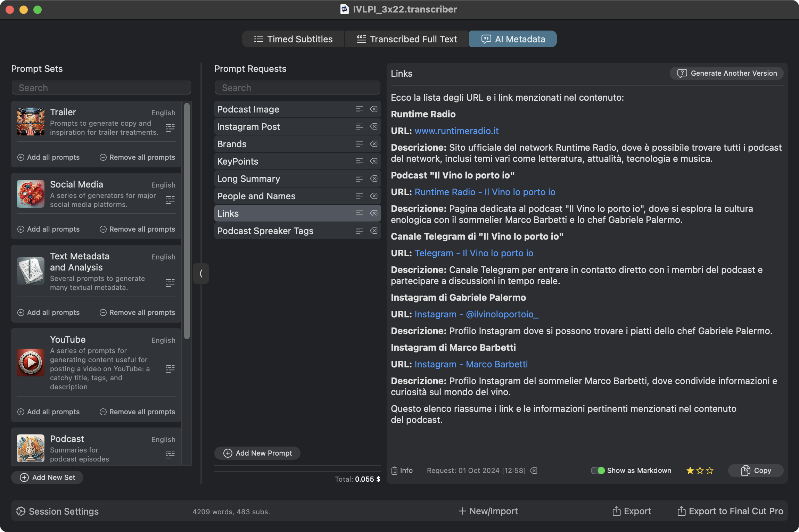The width and height of the screenshot is (799, 532).
Task: Open the Session Settings gear
Action: [x=21, y=511]
